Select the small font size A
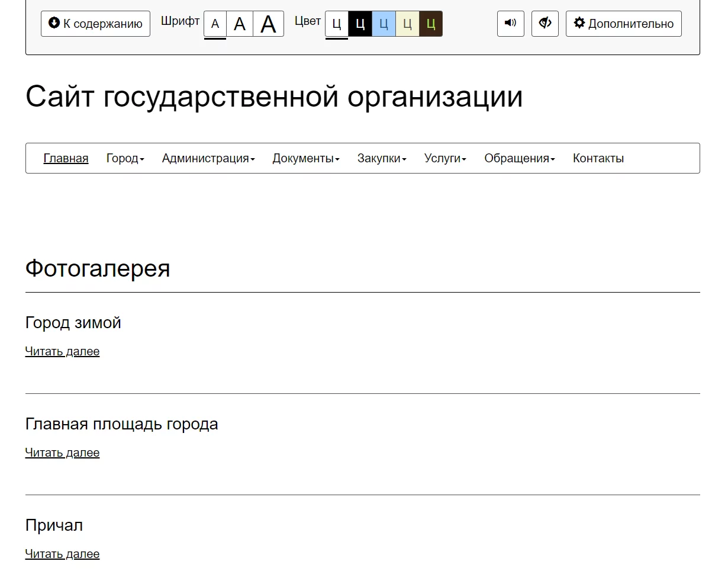The width and height of the screenshot is (728, 571). click(215, 24)
